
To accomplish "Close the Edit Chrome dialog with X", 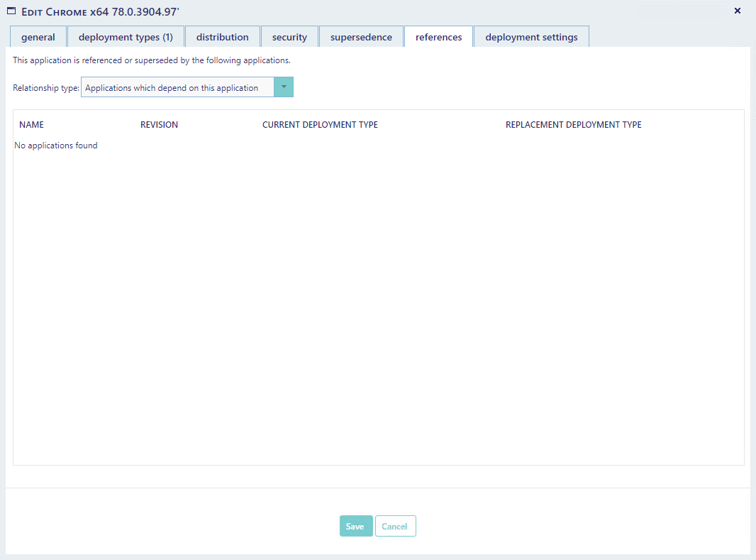I will [737, 11].
